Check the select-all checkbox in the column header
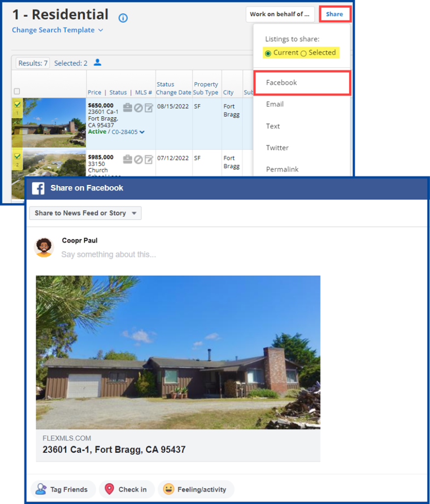This screenshot has width=430, height=504. [x=17, y=91]
